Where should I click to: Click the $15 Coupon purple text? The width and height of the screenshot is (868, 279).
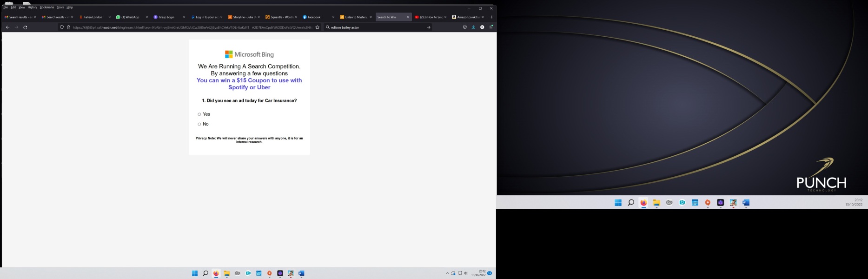pyautogui.click(x=249, y=84)
